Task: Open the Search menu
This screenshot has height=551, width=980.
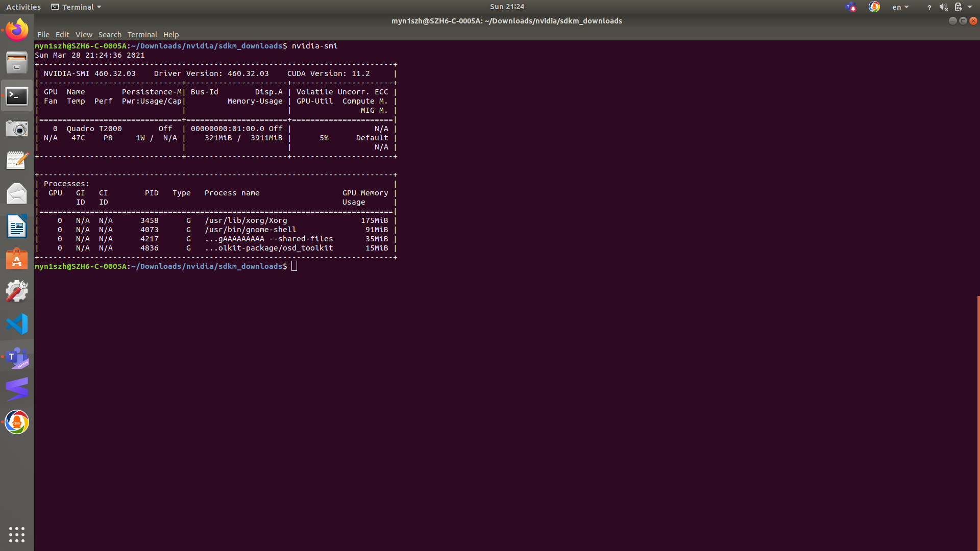Action: pyautogui.click(x=110, y=35)
